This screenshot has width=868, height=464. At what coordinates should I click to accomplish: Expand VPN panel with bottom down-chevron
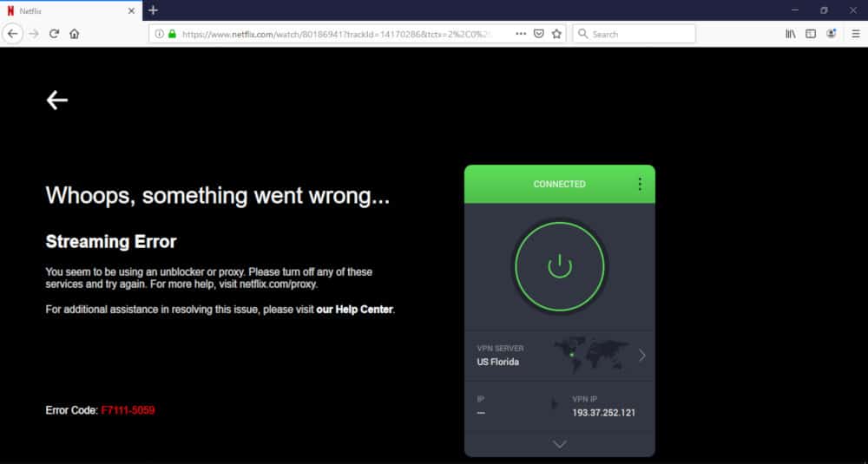pyautogui.click(x=560, y=444)
